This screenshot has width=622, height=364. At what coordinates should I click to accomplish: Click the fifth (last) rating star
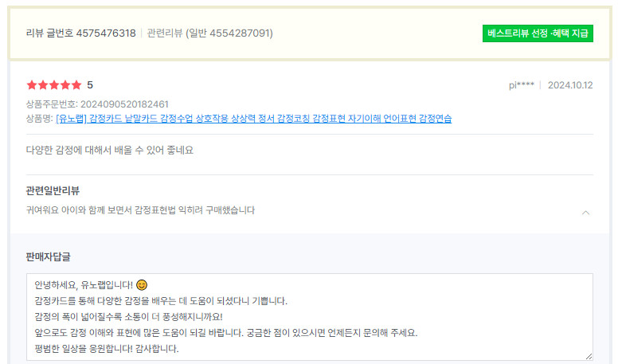pos(76,85)
